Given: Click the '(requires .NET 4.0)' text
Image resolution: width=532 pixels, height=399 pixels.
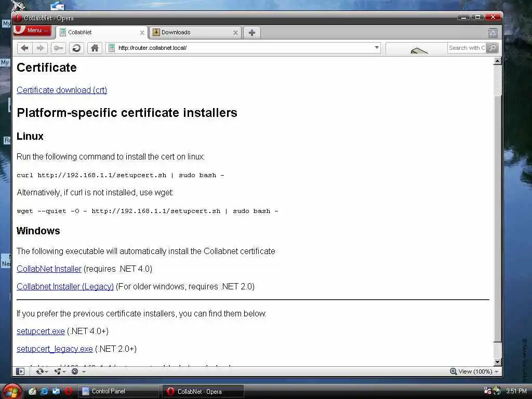Looking at the screenshot, I should tap(118, 269).
